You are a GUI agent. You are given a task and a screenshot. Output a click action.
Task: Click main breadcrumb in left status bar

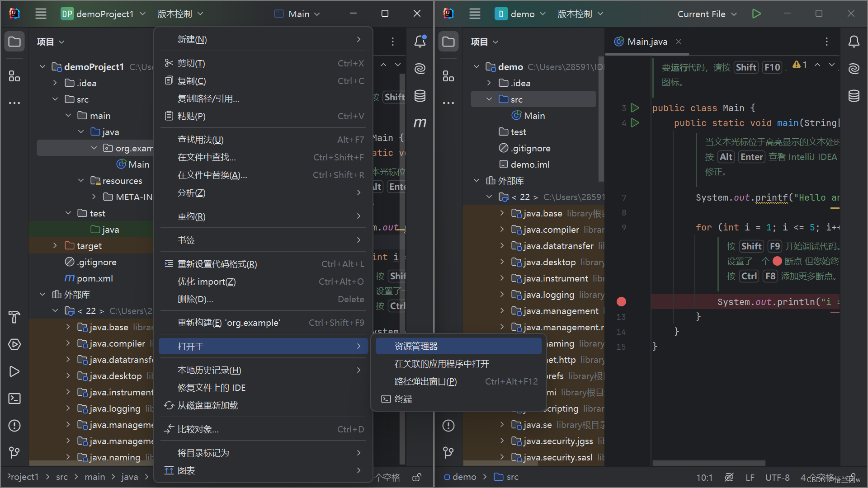tap(95, 477)
